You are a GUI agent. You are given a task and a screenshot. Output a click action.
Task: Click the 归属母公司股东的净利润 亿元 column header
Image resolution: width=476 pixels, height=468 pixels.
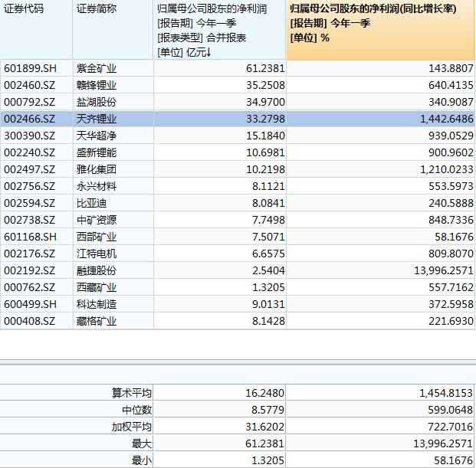220,30
